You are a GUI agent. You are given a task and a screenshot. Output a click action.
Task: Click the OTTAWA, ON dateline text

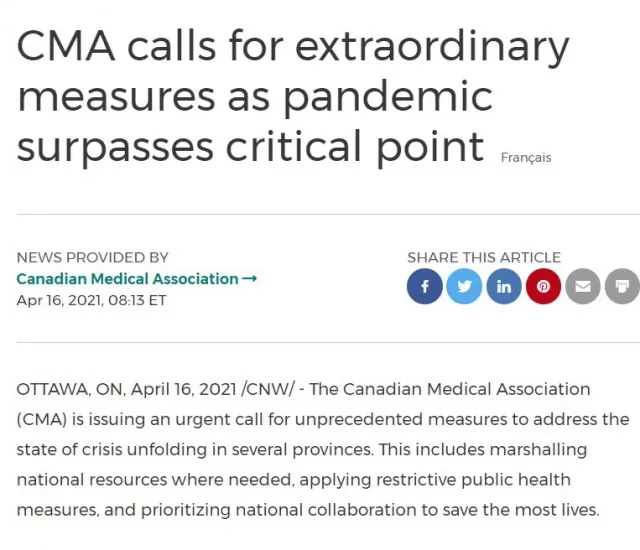pos(69,389)
